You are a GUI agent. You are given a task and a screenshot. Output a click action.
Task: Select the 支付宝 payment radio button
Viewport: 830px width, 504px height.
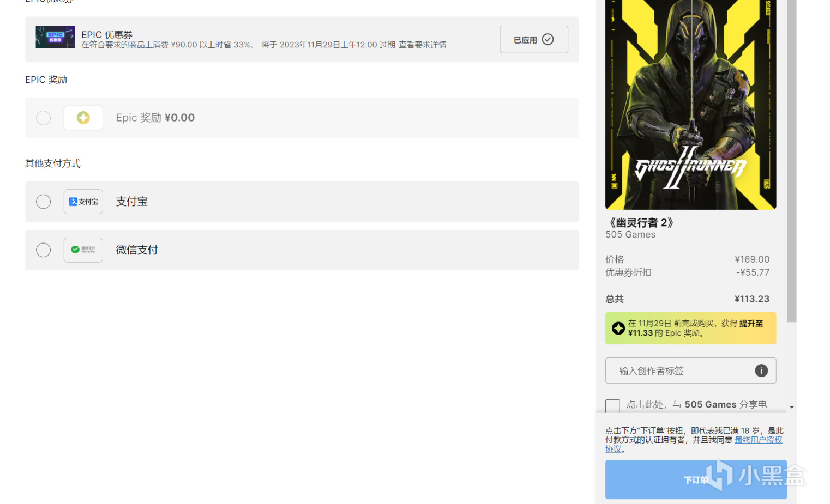(44, 202)
